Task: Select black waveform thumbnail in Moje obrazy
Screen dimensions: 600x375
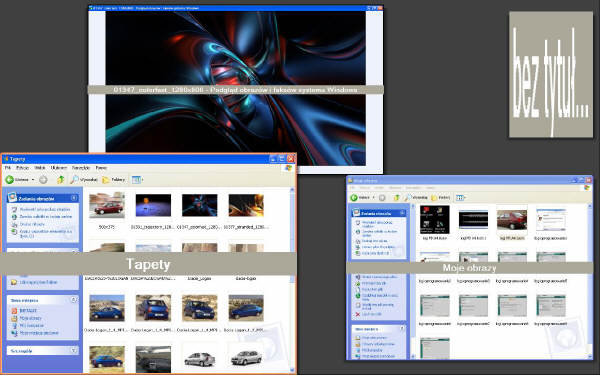Action: pos(473,220)
